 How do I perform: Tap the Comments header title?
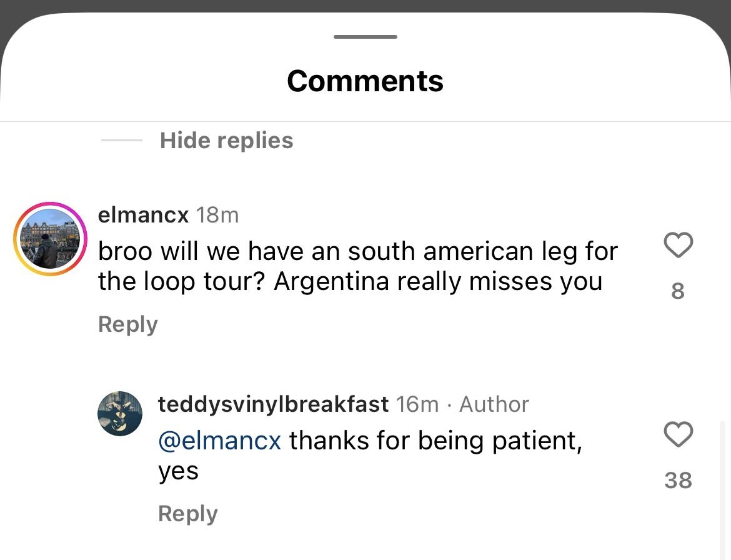coord(365,81)
